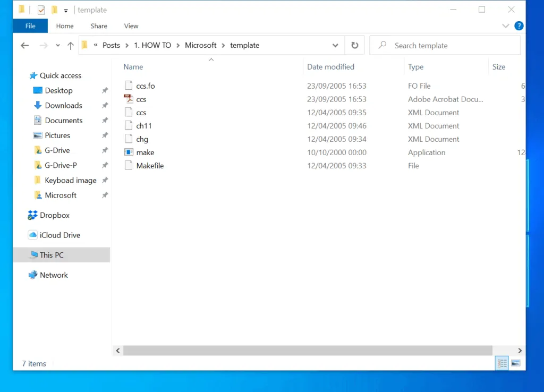Unpin Downloads from Quick access
Image resolution: width=544 pixels, height=392 pixels.
[x=104, y=105]
